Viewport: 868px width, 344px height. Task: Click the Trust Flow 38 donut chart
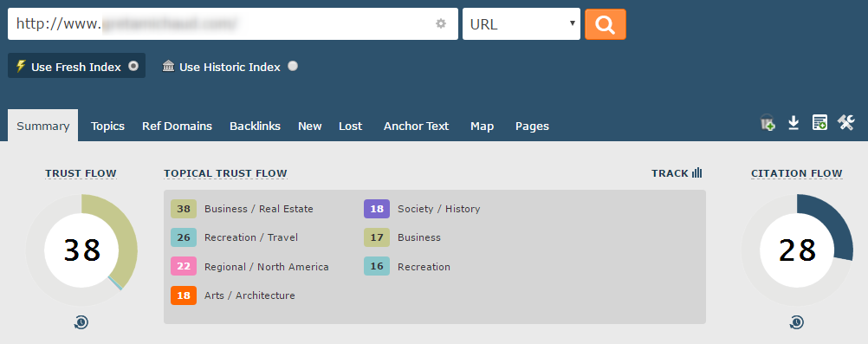pos(81,250)
